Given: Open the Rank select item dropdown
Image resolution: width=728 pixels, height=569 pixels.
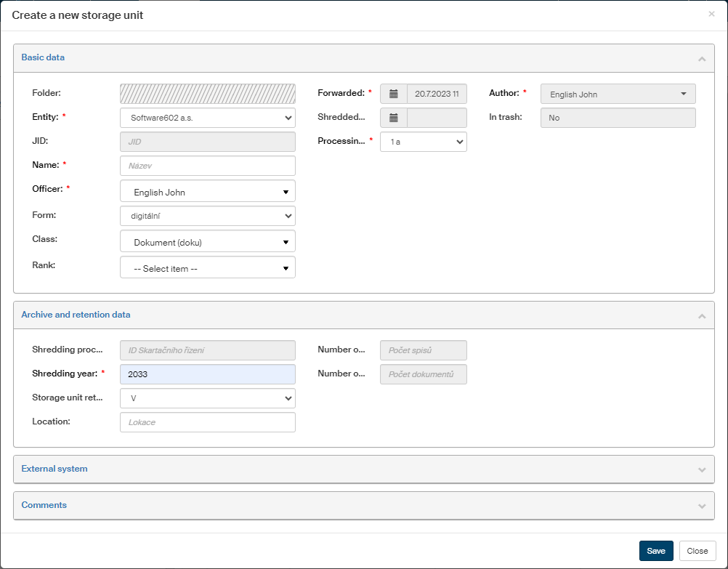Looking at the screenshot, I should pos(207,267).
